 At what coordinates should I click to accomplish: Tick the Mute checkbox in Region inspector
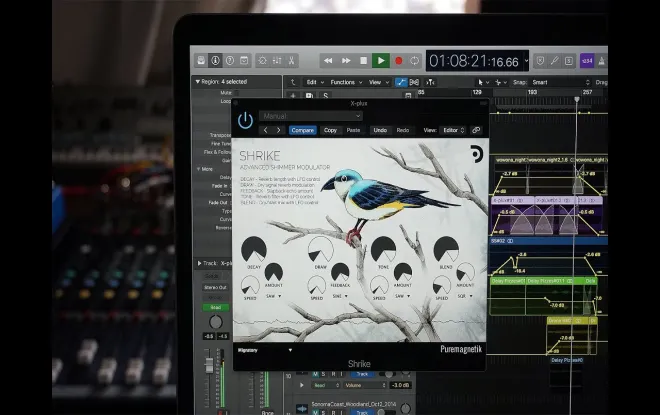(x=236, y=93)
